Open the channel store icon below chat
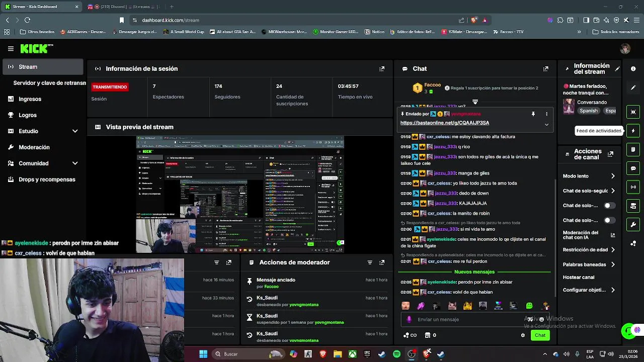Viewport: 644px width, 362px height. 428,335
